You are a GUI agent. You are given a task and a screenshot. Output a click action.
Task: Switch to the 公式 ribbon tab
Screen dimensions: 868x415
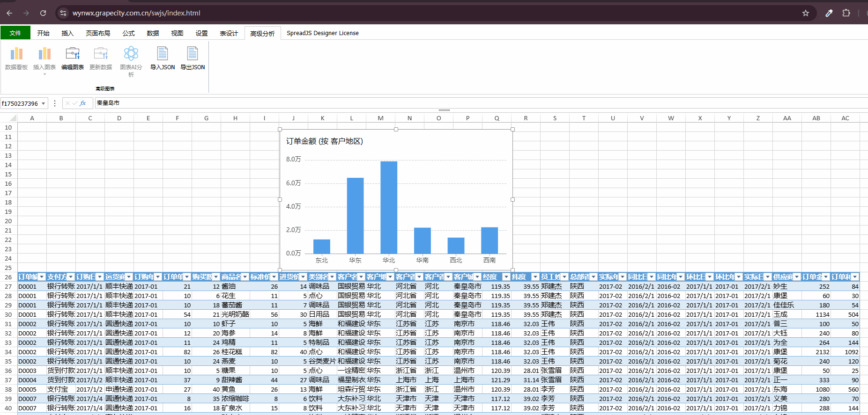click(128, 33)
